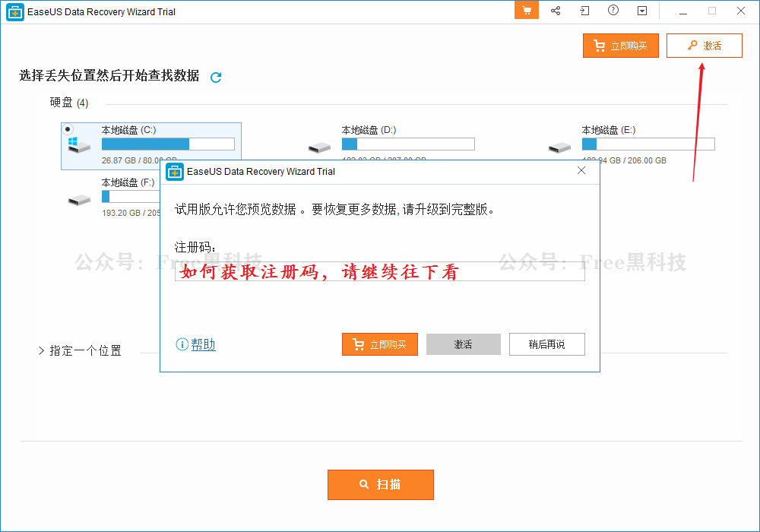
Task: Click the 选择丢失位置然后开始查找数据 heading
Action: tap(109, 75)
